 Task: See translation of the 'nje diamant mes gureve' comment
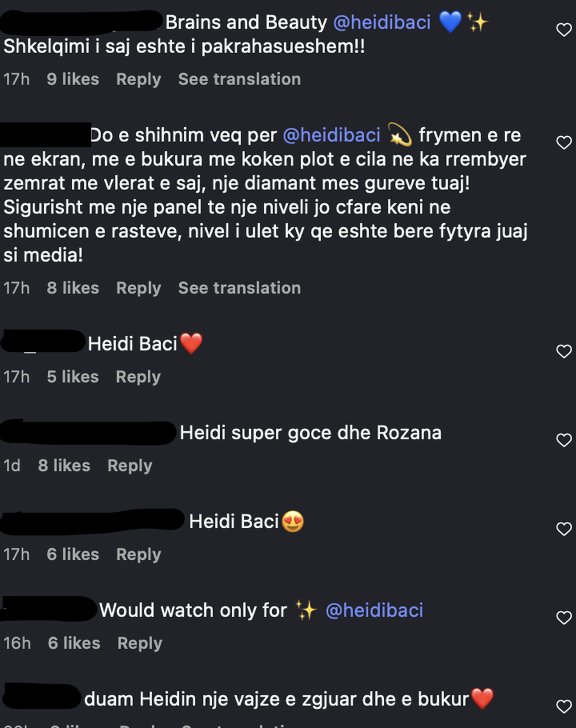239,289
